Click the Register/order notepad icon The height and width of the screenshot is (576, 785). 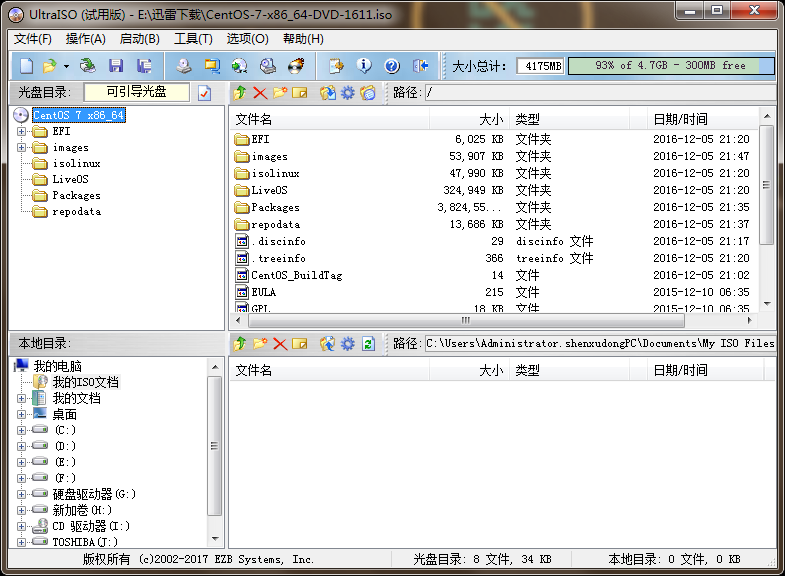click(336, 66)
